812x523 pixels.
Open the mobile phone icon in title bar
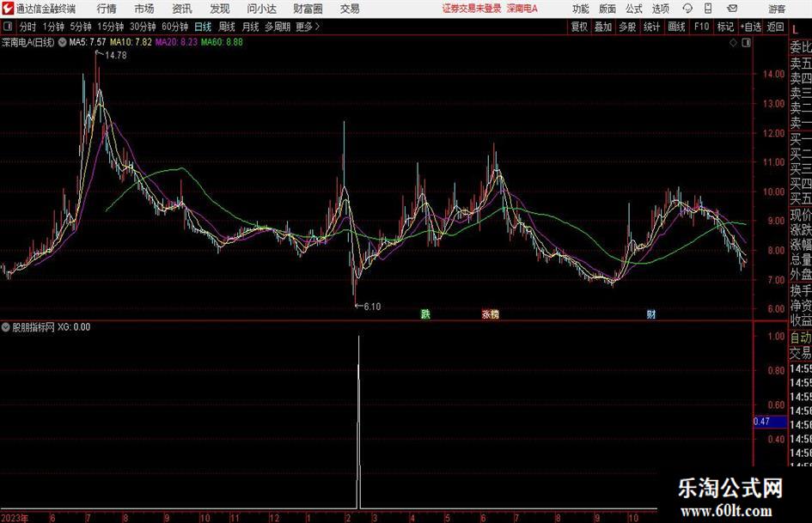(x=708, y=9)
